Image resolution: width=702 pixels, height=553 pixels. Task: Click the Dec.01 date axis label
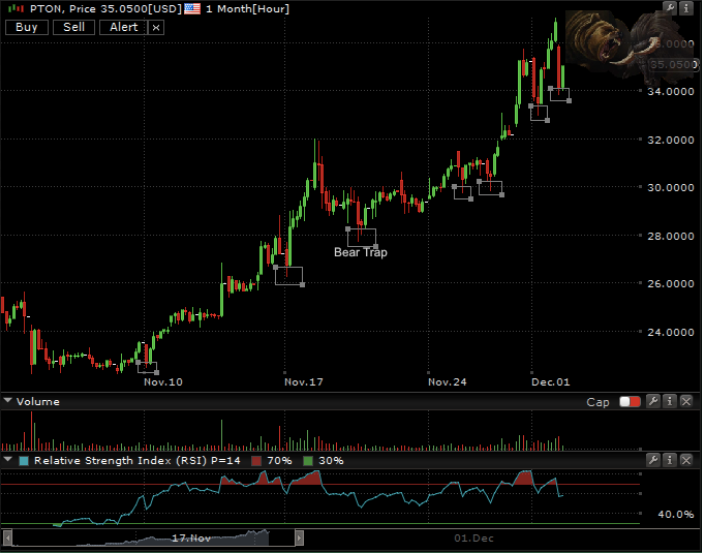550,382
